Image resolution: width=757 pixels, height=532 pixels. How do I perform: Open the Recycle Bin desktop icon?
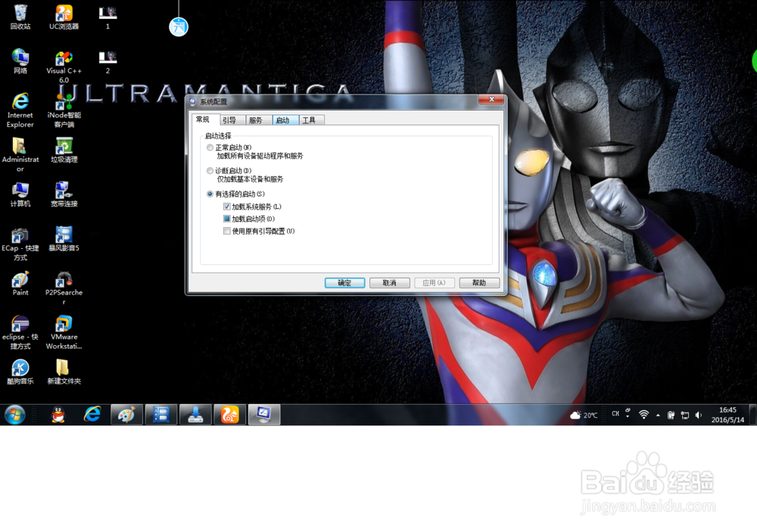(x=20, y=17)
